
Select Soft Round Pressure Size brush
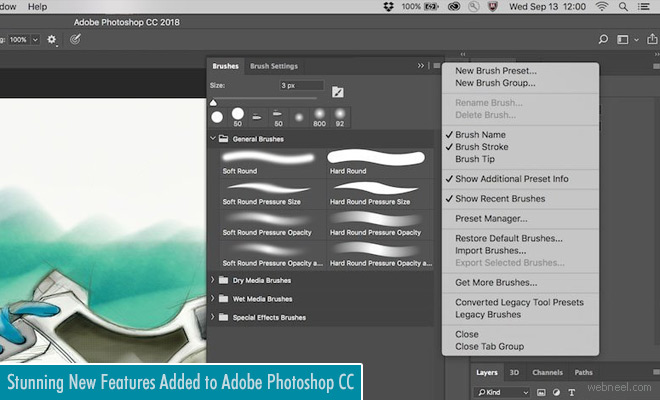click(x=273, y=194)
